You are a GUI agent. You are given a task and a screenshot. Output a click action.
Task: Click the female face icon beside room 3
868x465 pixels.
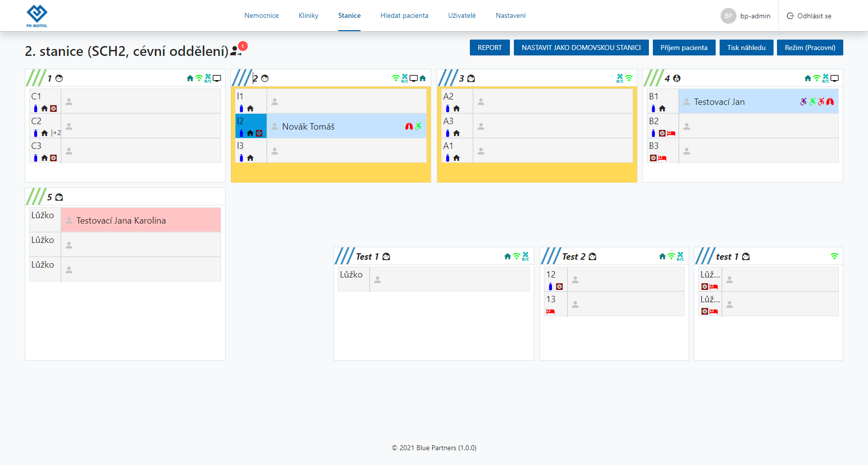point(471,78)
